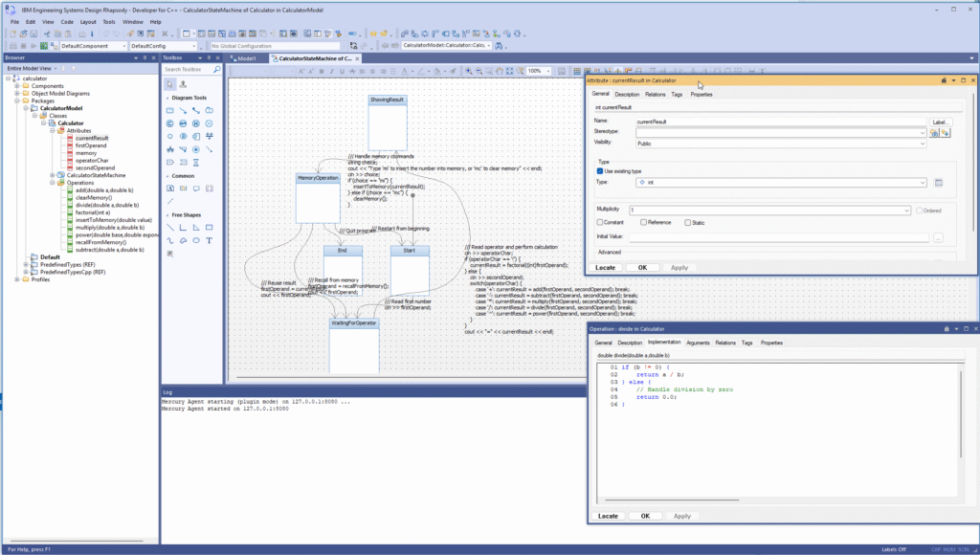Click OK in the Attribute dialog
Image resolution: width=980 pixels, height=555 pixels.
tap(642, 268)
